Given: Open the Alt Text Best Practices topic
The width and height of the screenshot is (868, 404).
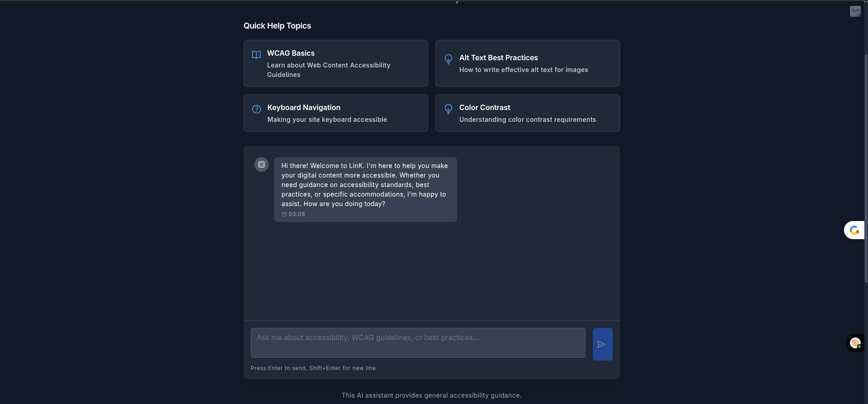Looking at the screenshot, I should point(528,63).
